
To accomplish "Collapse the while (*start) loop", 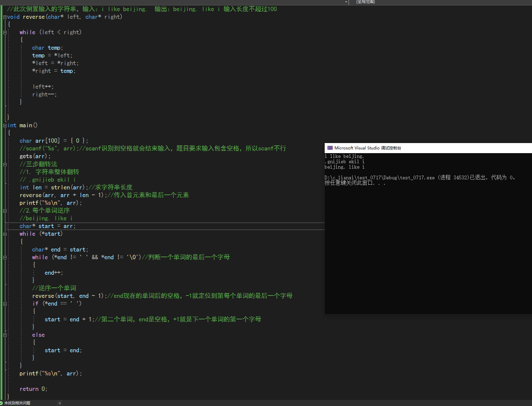I will tap(5, 234).
